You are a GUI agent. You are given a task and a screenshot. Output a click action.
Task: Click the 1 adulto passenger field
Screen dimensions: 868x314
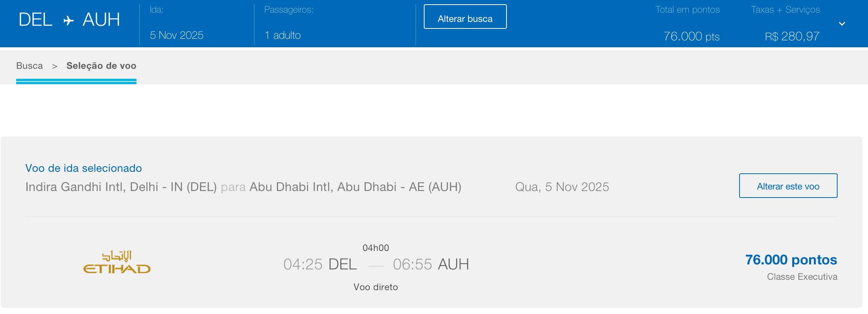[x=283, y=35]
